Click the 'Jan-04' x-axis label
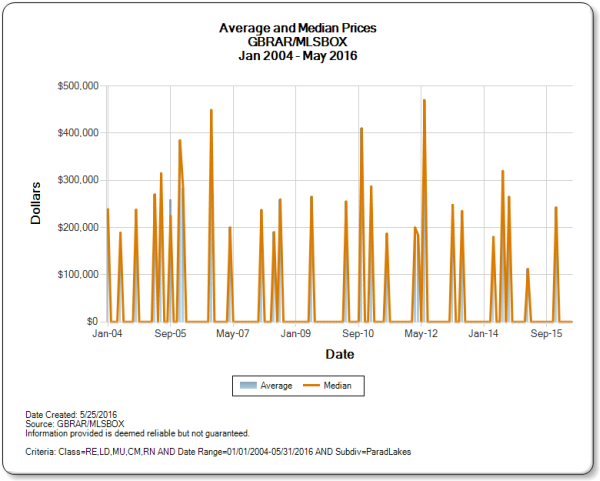This screenshot has height=481, width=600. coord(107,334)
